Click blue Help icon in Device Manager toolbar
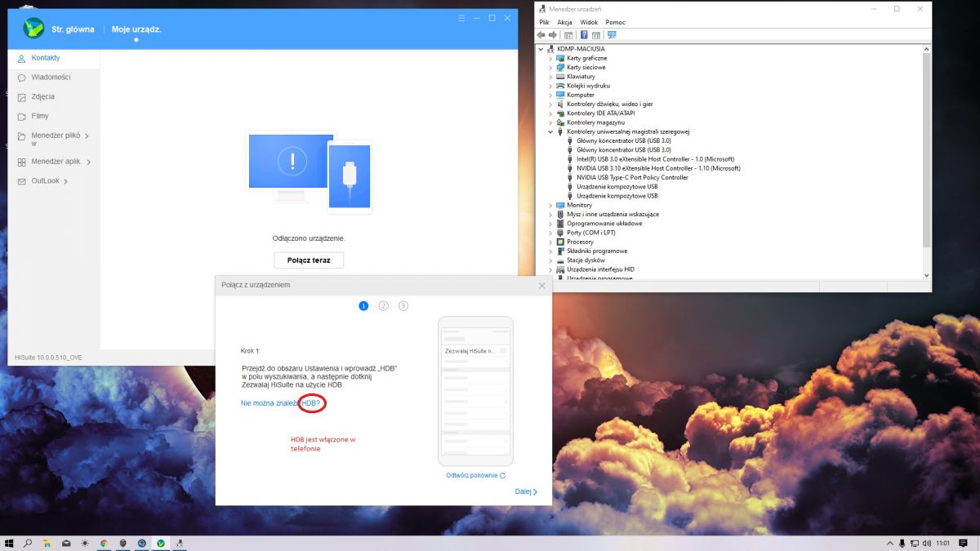Screen dimensions: 980x551 coord(584,35)
